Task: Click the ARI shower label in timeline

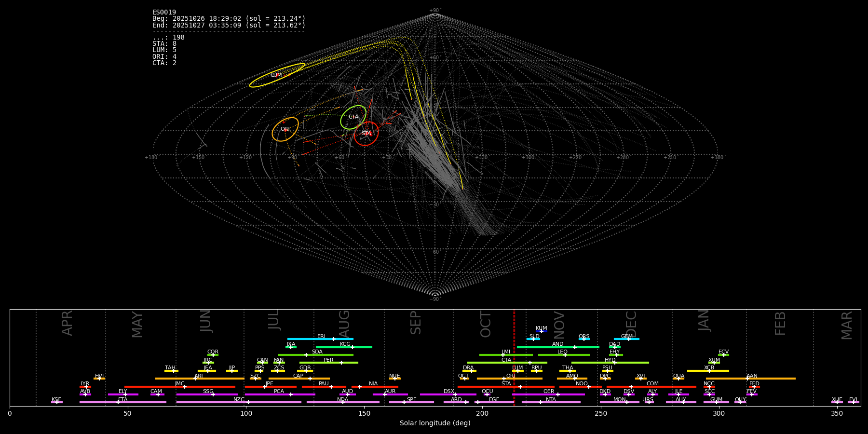Action: (x=199, y=376)
